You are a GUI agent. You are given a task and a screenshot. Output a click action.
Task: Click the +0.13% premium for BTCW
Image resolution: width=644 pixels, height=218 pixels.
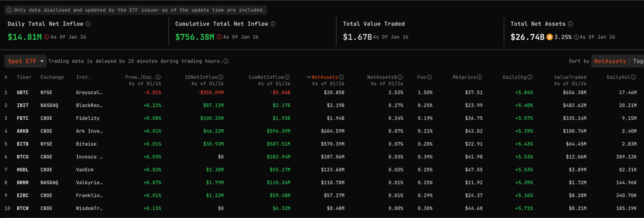point(153,209)
